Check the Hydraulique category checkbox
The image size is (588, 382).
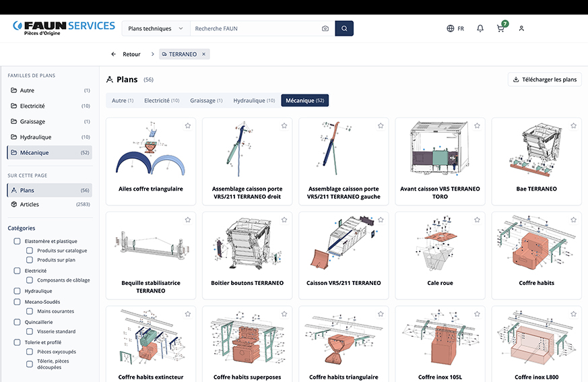(18, 291)
